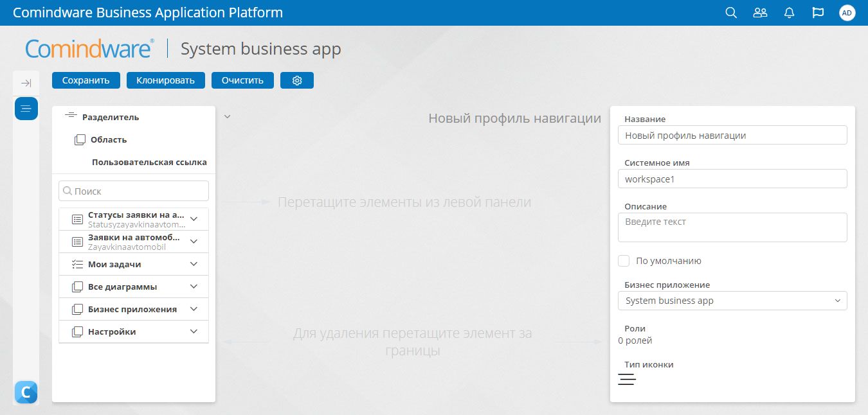Click the System business app heading
This screenshot has height=415, width=868.
click(261, 49)
